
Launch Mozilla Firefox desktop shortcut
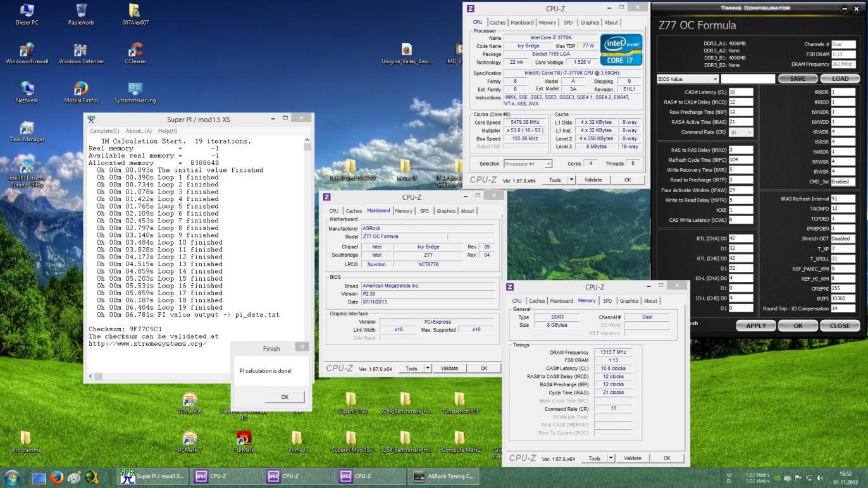click(x=81, y=92)
